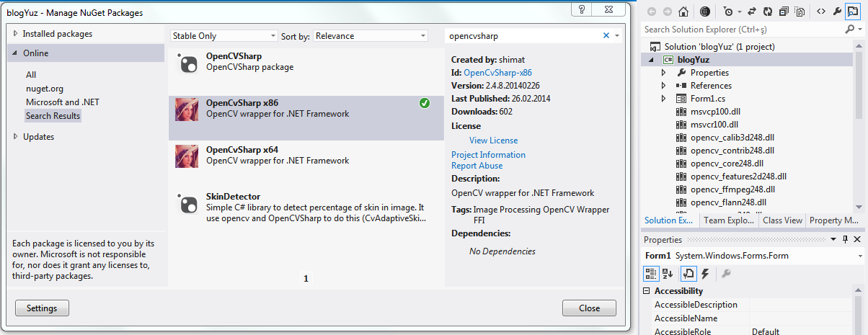
Task: Switch to the Property Manager tab
Action: (x=834, y=220)
